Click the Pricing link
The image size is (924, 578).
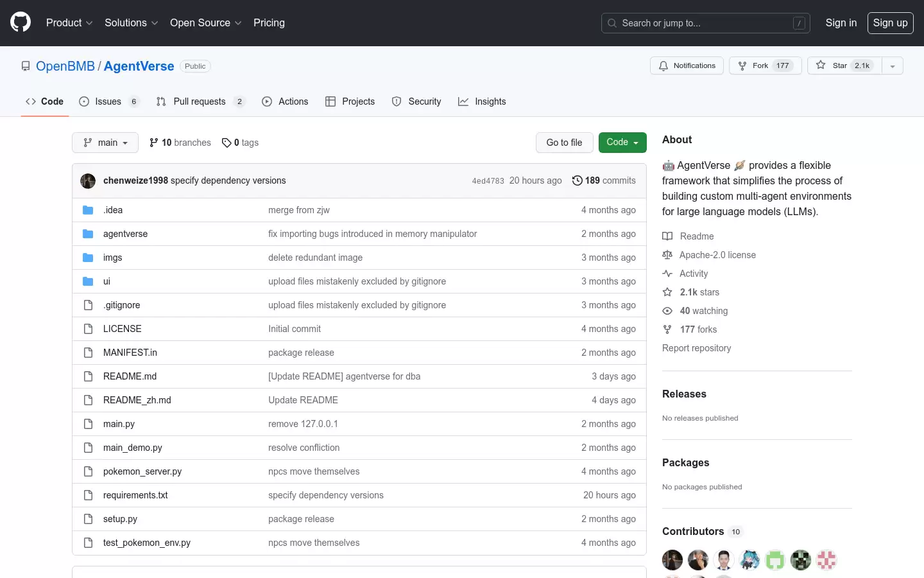click(x=269, y=22)
